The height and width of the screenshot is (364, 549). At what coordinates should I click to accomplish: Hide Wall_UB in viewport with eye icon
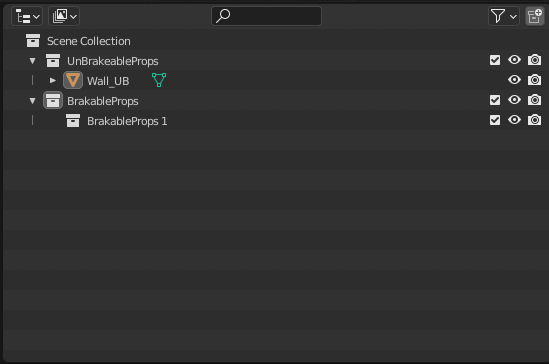tap(514, 80)
